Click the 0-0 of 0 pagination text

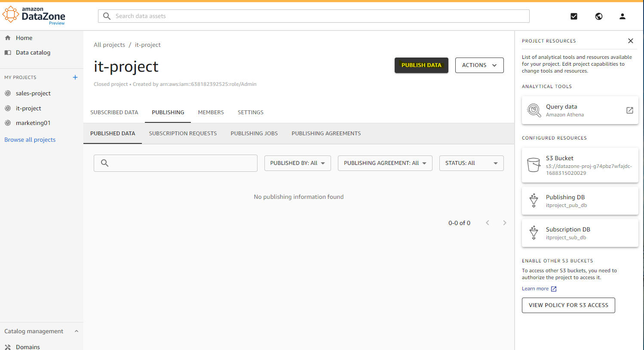(x=460, y=223)
